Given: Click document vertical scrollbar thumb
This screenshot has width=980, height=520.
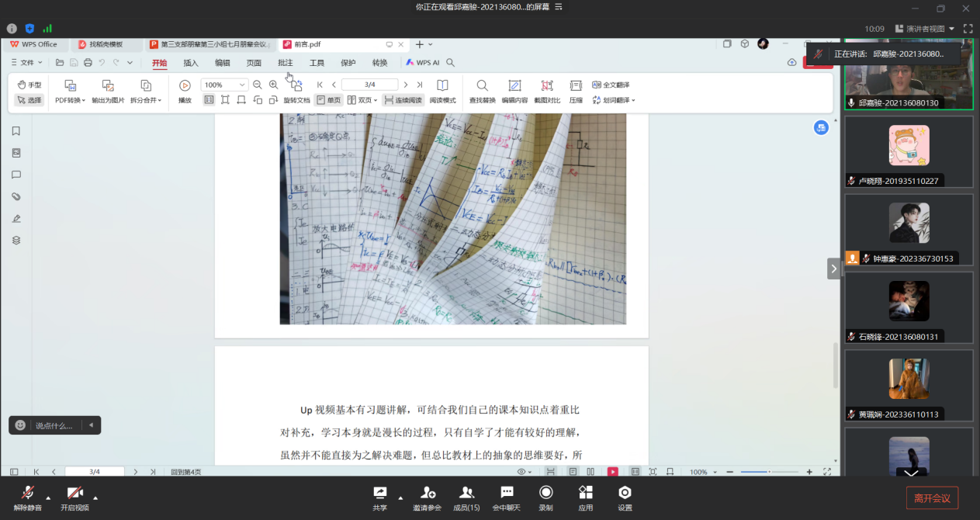Looking at the screenshot, I should [x=836, y=366].
